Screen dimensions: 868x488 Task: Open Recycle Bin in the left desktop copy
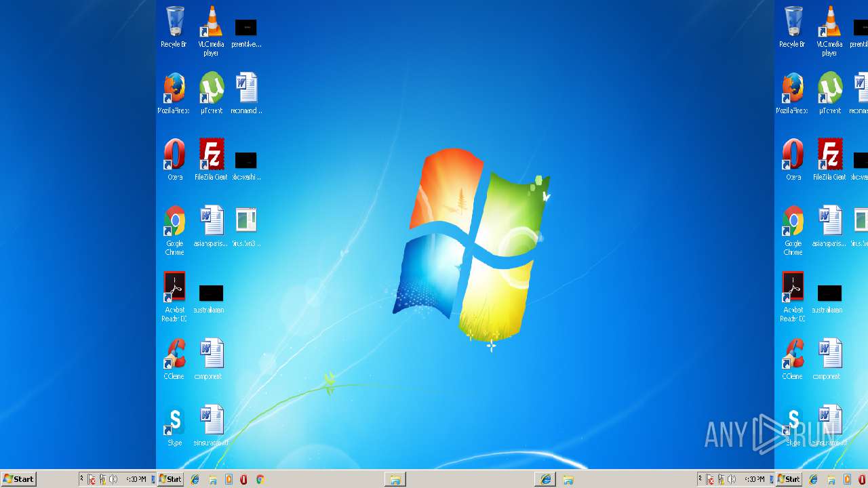tap(174, 27)
